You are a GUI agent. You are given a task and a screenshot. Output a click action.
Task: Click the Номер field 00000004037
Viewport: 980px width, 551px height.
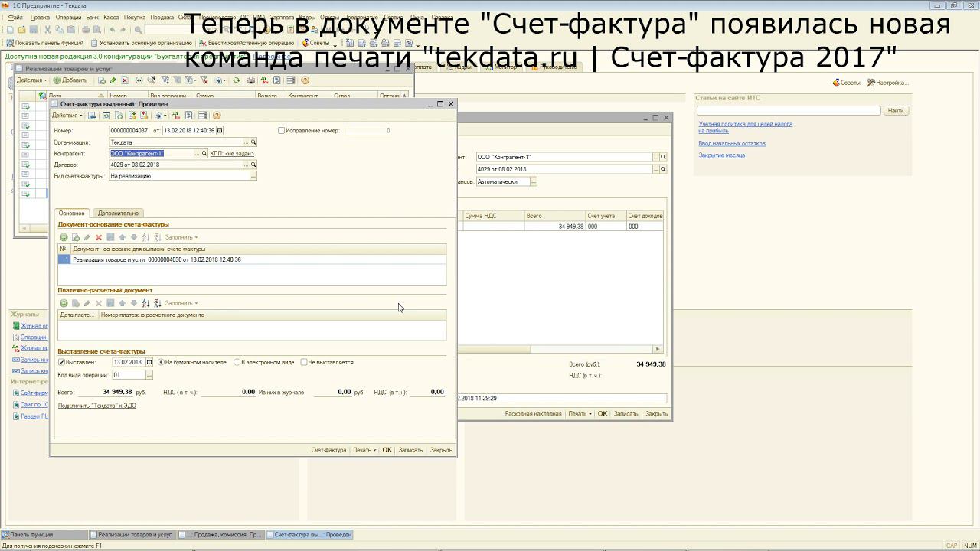click(x=130, y=131)
